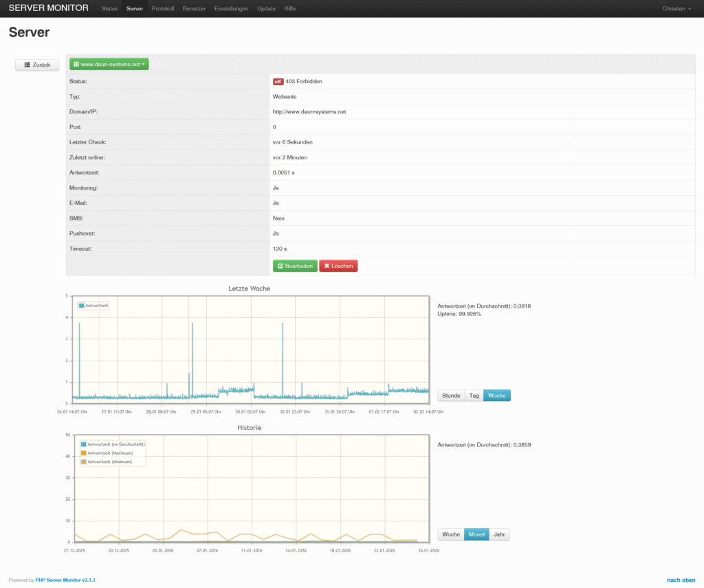The height and width of the screenshot is (588, 704).
Task: Click the Minimum legend square in Historie chart
Action: coord(83,462)
